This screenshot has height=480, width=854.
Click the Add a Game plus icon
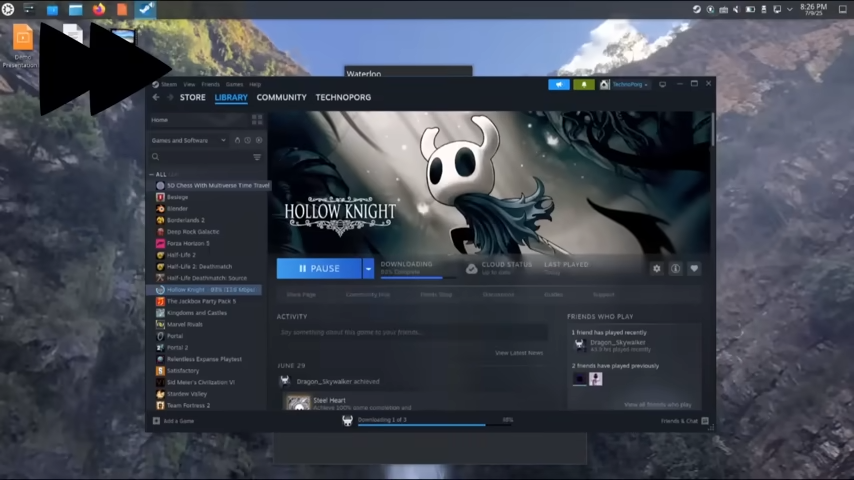156,421
